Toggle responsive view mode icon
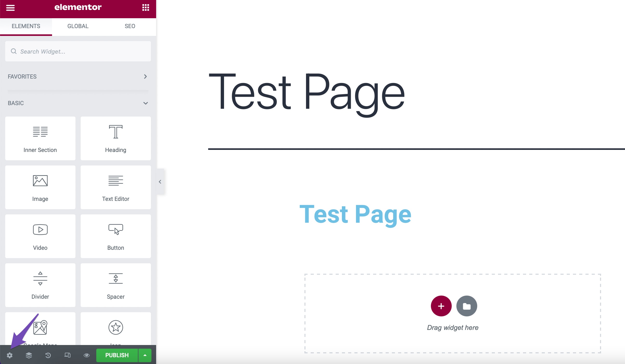The image size is (625, 364). 67,355
